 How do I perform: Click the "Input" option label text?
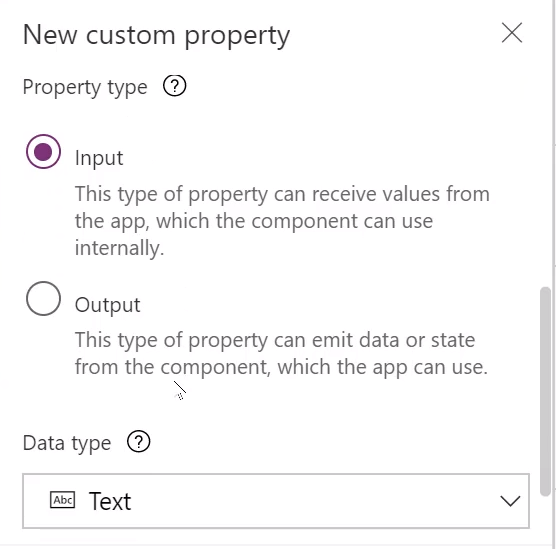[99, 158]
